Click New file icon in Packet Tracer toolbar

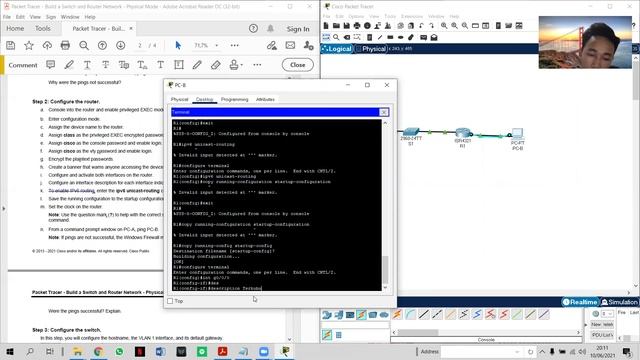(x=326, y=26)
